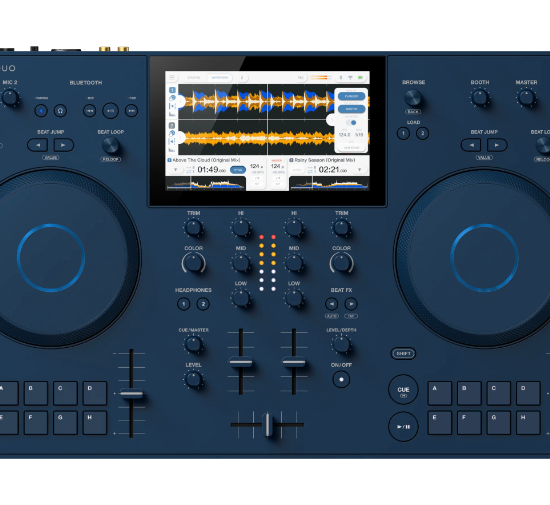The image size is (550, 505).
Task: Tap the Wi-Fi status icon on screen
Action: [x=350, y=78]
